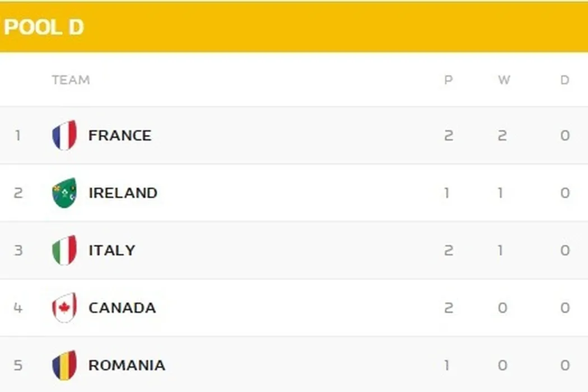This screenshot has height=392, width=588.
Task: Click the Ireland green shield icon
Action: pos(64,193)
